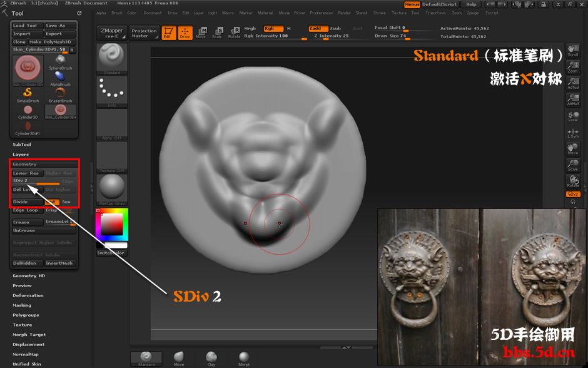588x368 pixels.
Task: Click the Scroll canvas icon
Action: [x=573, y=51]
